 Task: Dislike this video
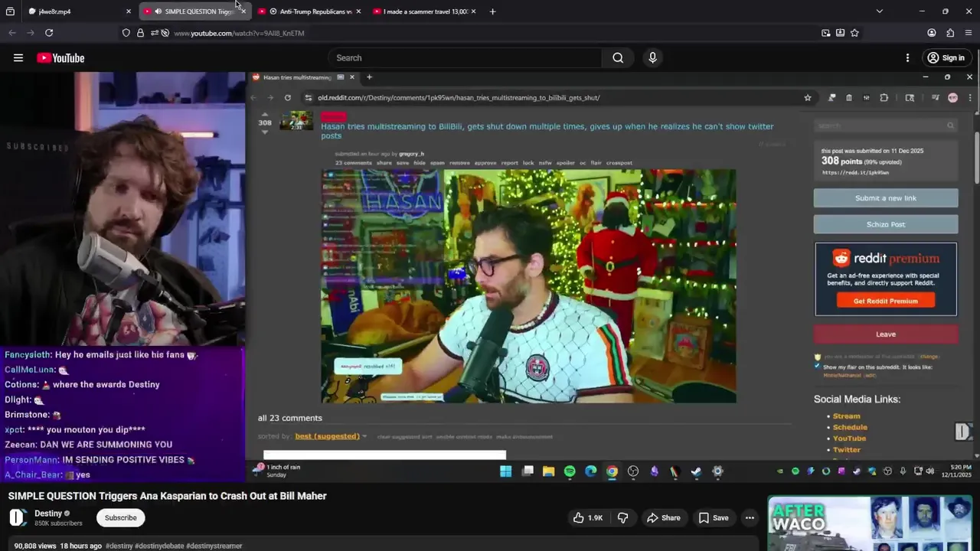[x=622, y=518]
